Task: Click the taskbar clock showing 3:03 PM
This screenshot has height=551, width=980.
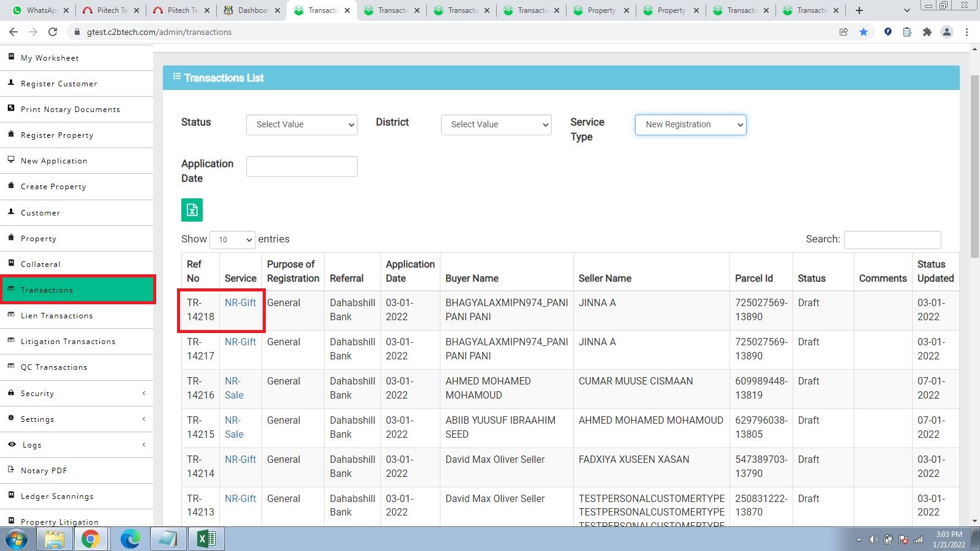Action: [949, 539]
